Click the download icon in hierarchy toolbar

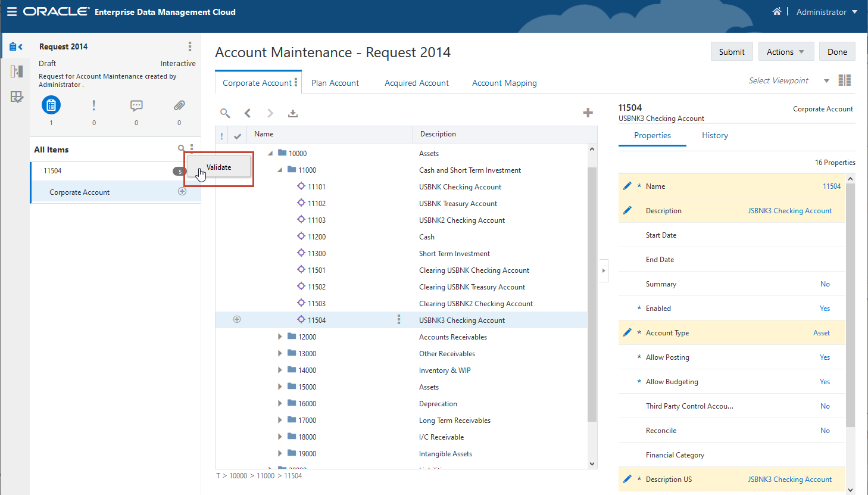(293, 113)
